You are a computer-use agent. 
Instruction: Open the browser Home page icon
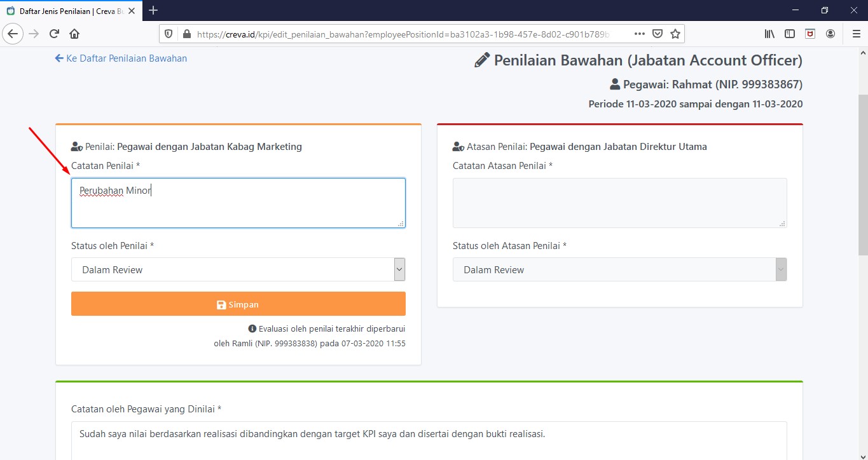74,34
